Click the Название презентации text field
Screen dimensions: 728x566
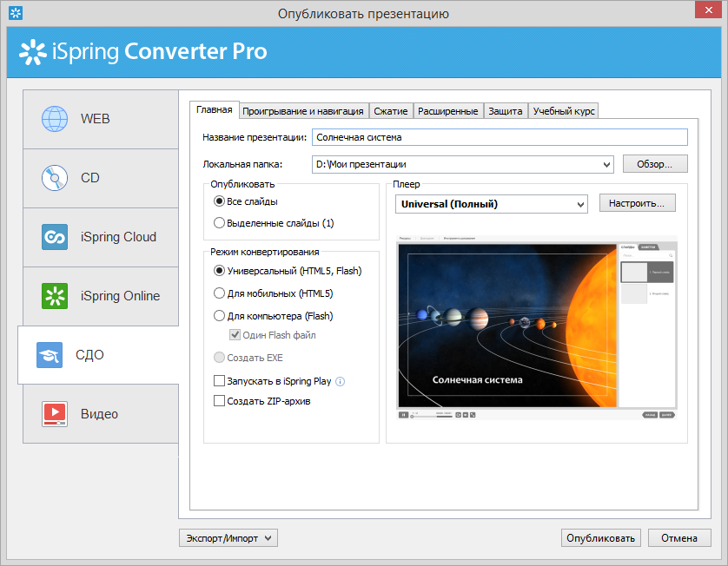(500, 137)
